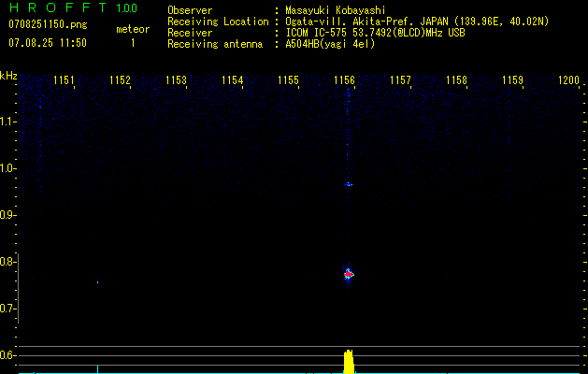
Task: Click frequency axis label 0.8
Action: coord(7,262)
